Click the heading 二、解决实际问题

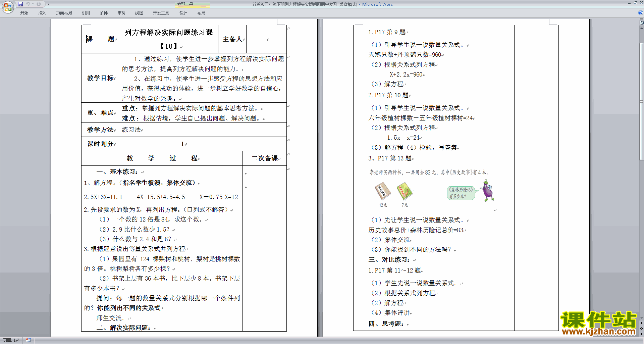123,328
